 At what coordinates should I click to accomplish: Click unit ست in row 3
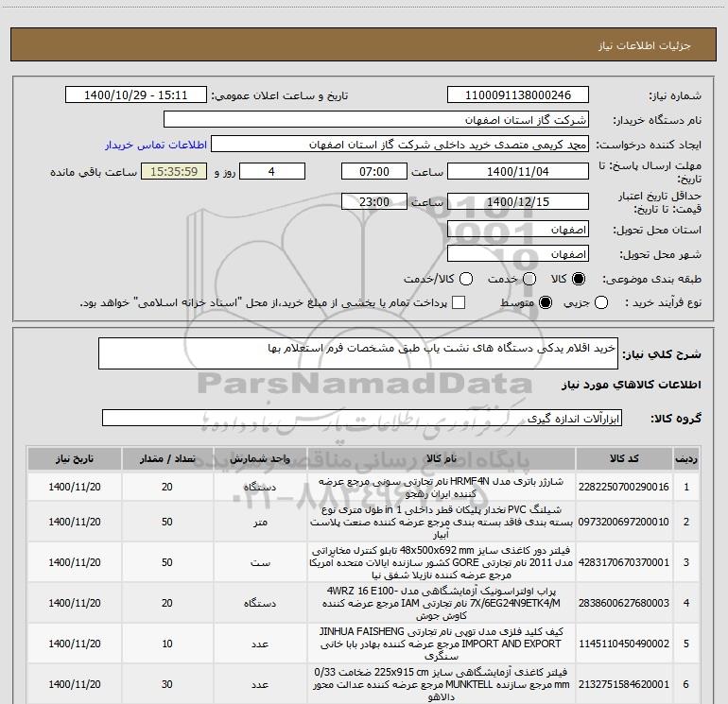click(260, 562)
